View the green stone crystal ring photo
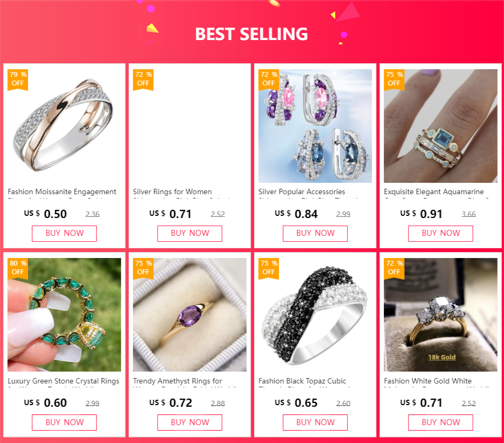This screenshot has height=443, width=504. click(64, 315)
